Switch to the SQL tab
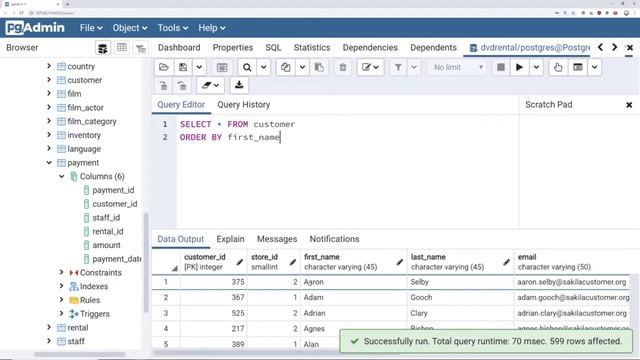The image size is (640, 360). 273,48
